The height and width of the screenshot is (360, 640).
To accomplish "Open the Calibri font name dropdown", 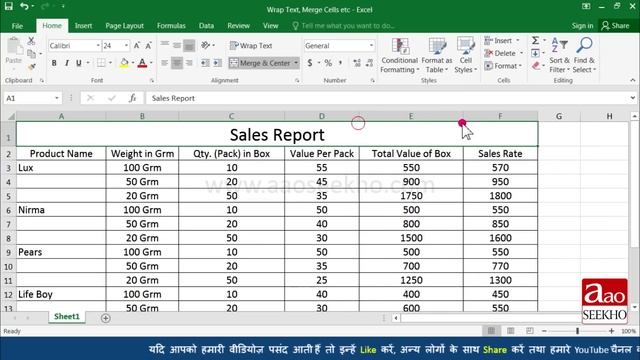I will tap(98, 45).
